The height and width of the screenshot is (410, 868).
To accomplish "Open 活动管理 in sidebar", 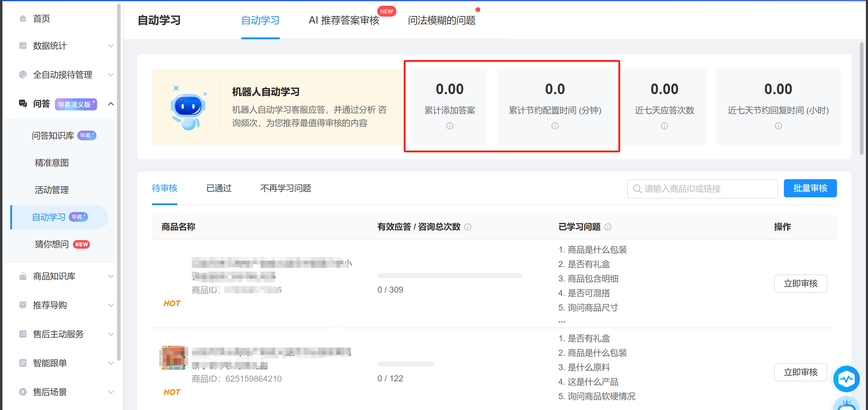I will click(x=52, y=190).
